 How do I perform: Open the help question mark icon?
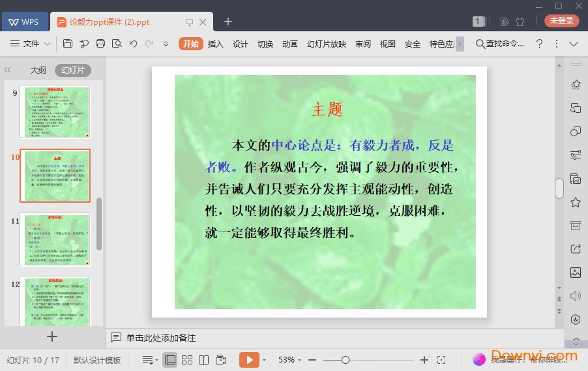pyautogui.click(x=539, y=44)
